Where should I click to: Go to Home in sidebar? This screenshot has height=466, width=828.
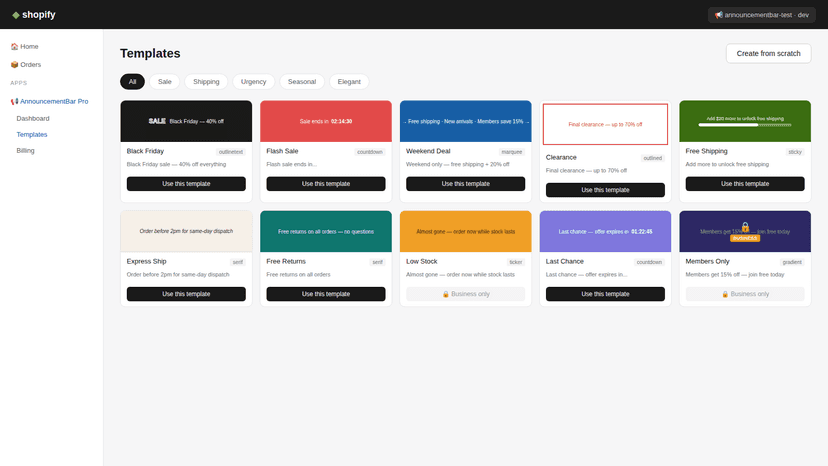pyautogui.click(x=25, y=46)
